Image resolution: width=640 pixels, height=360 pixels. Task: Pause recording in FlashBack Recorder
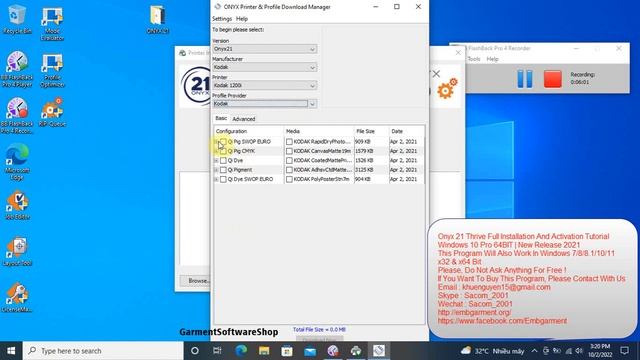525,79
